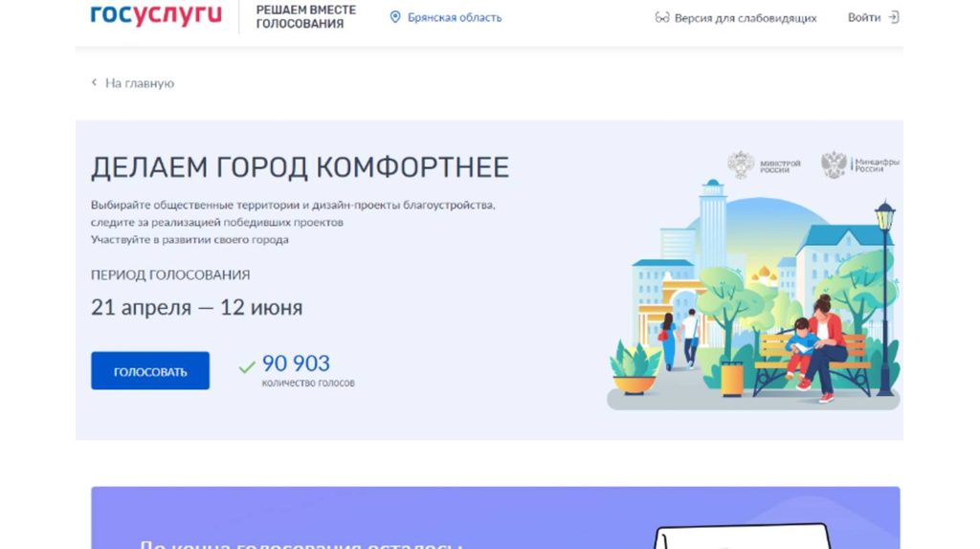Click the back chevron beside На главную
This screenshot has height=549, width=980.
pyautogui.click(x=95, y=82)
